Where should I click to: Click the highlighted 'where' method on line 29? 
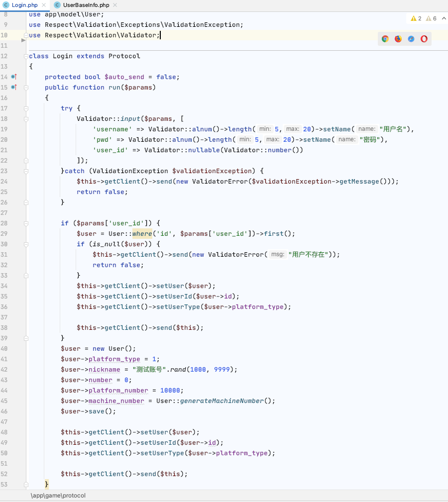142,234
